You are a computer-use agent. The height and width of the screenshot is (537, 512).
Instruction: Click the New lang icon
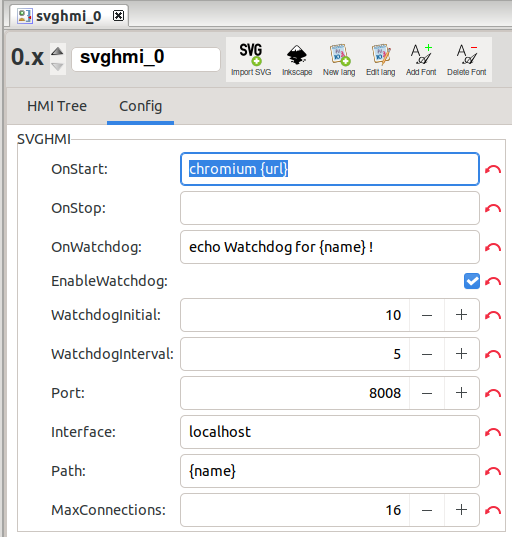[339, 60]
